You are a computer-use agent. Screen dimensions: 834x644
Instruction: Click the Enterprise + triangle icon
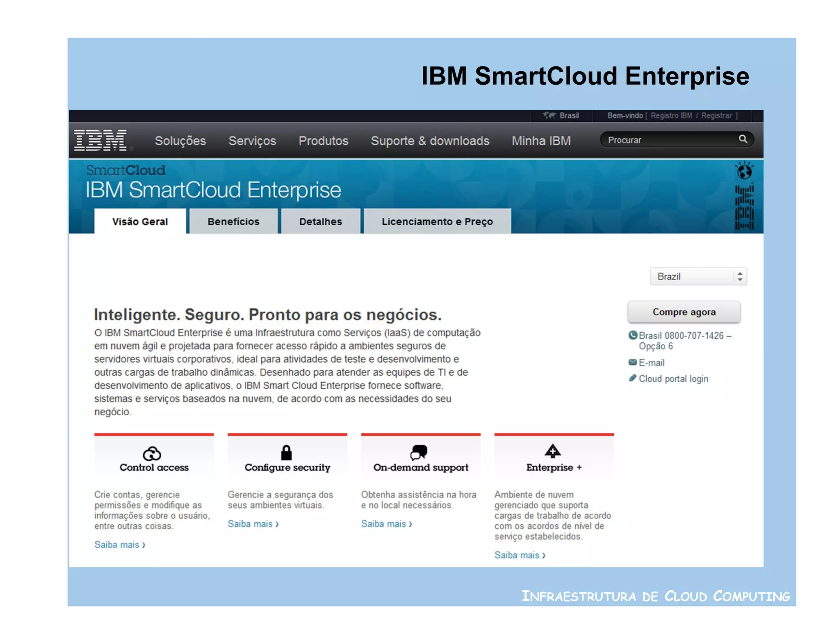point(553,451)
